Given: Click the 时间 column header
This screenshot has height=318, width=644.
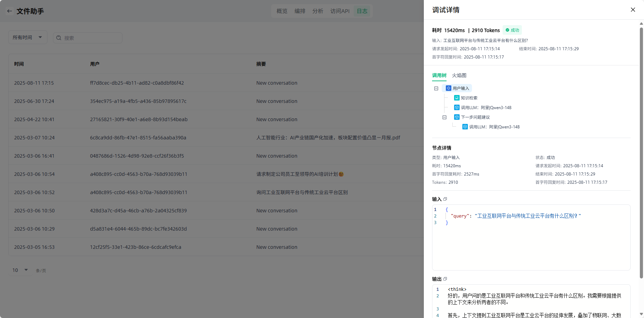Looking at the screenshot, I should [x=19, y=64].
